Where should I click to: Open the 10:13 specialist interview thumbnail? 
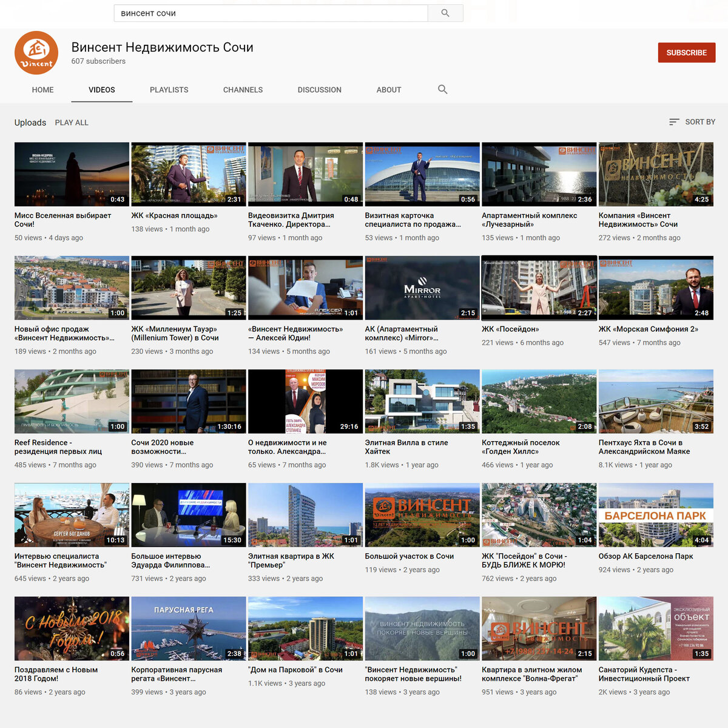click(x=72, y=515)
